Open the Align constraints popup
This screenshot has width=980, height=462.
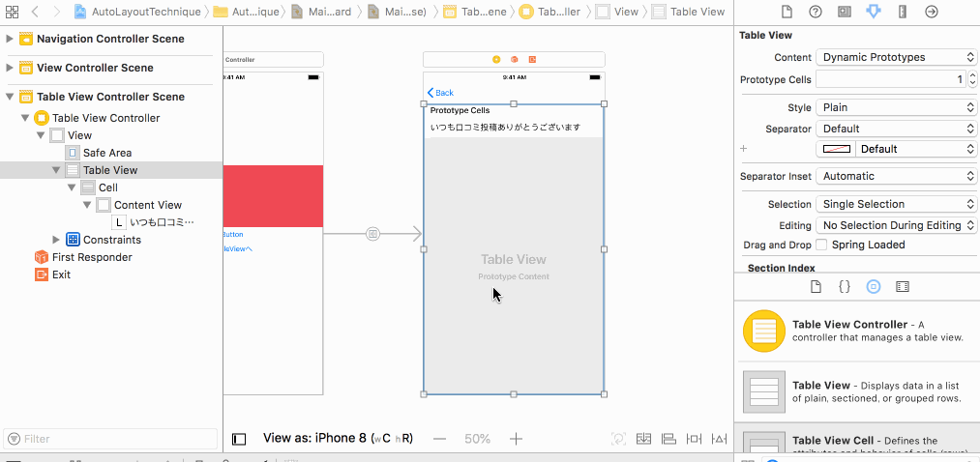pyautogui.click(x=668, y=439)
